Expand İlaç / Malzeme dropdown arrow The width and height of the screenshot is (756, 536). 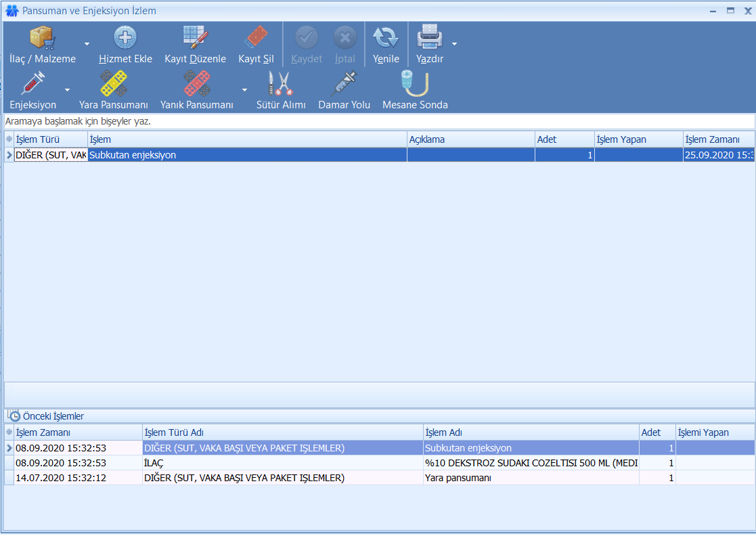(87, 44)
